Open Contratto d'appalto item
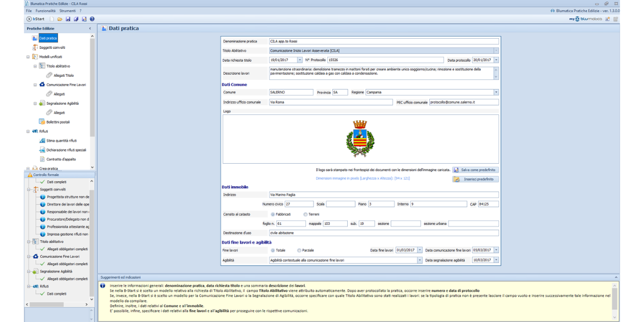Viewport: 644px width, 322px height. point(60,159)
